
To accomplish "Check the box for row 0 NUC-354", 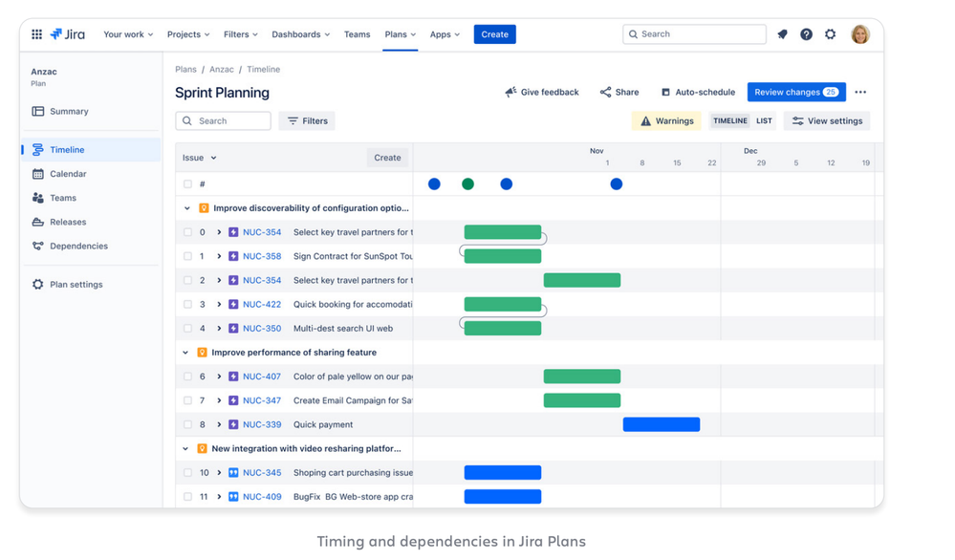I will pos(187,232).
